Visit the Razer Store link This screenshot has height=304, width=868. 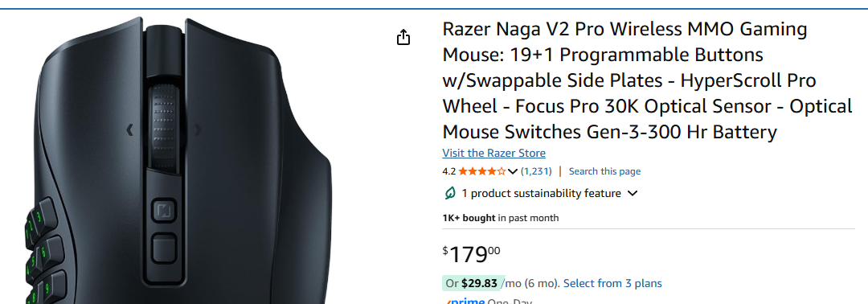click(493, 153)
